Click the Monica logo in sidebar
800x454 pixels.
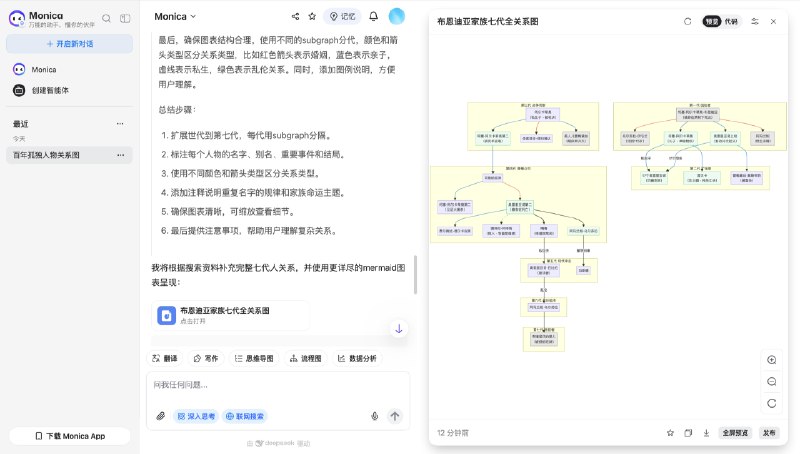click(x=17, y=18)
